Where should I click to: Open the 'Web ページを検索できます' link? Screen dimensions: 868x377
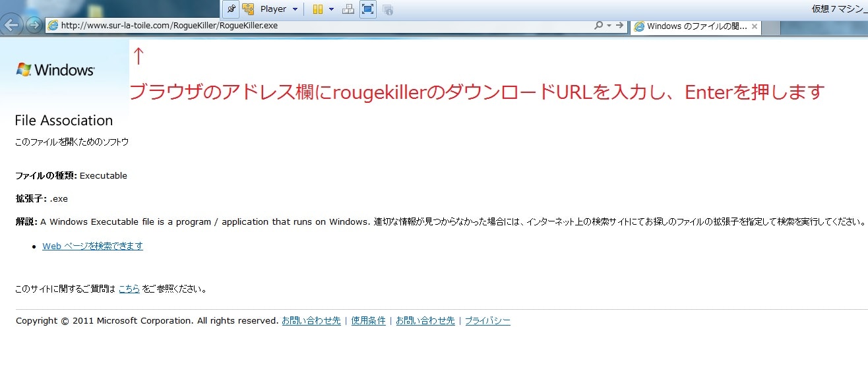pyautogui.click(x=92, y=246)
